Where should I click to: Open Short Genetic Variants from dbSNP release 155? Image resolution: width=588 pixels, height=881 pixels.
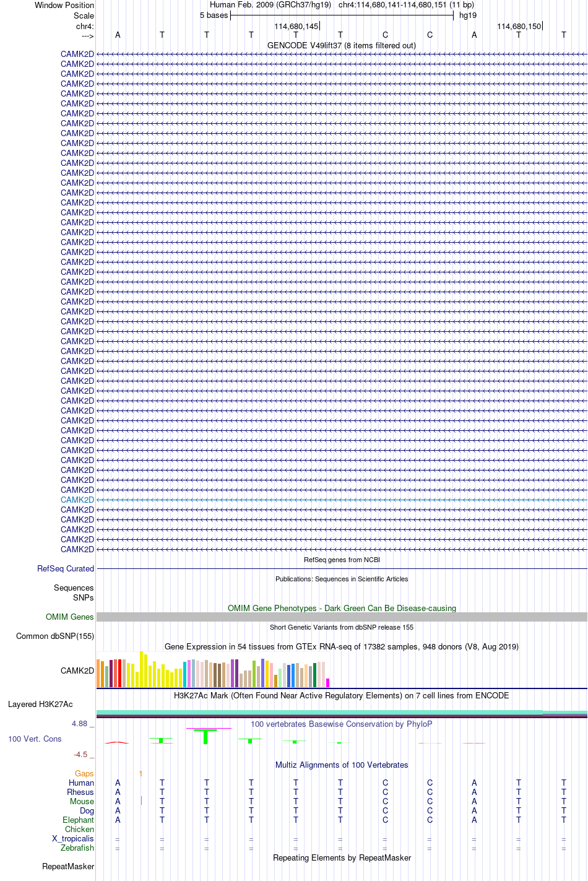342,627
